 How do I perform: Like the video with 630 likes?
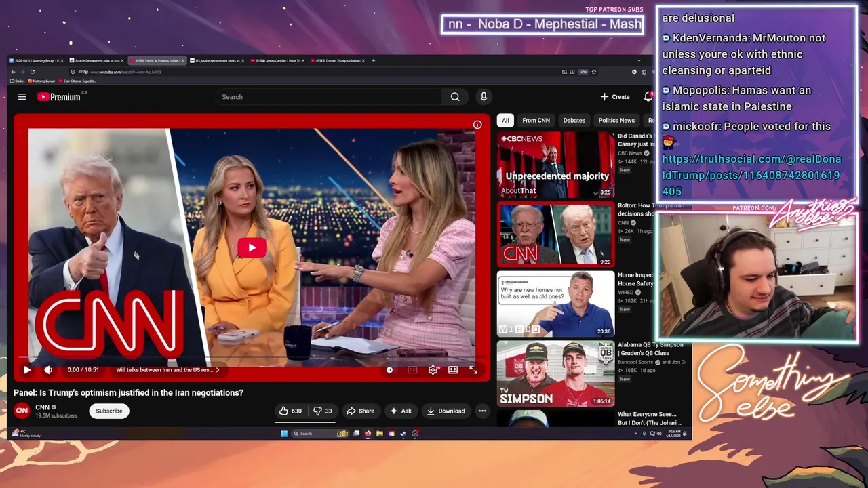[291, 411]
